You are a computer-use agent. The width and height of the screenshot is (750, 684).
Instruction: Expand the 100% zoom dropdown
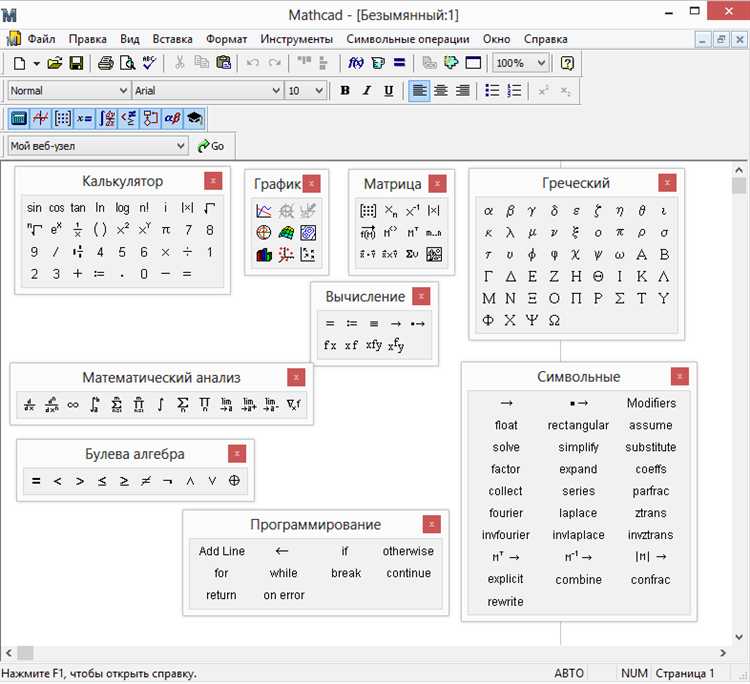click(540, 63)
